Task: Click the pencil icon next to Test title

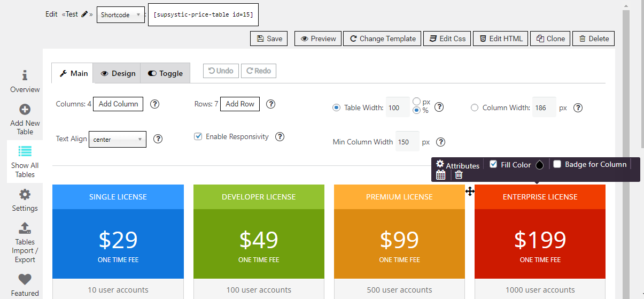Action: click(x=84, y=14)
